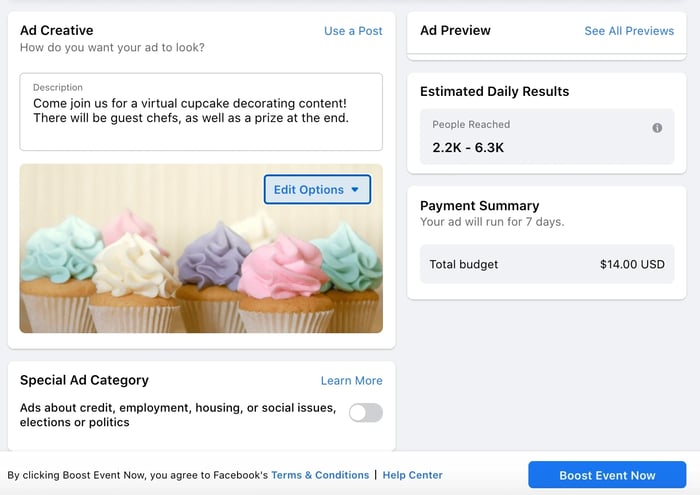
Task: Click the Special Ad Category heading
Action: [x=84, y=380]
